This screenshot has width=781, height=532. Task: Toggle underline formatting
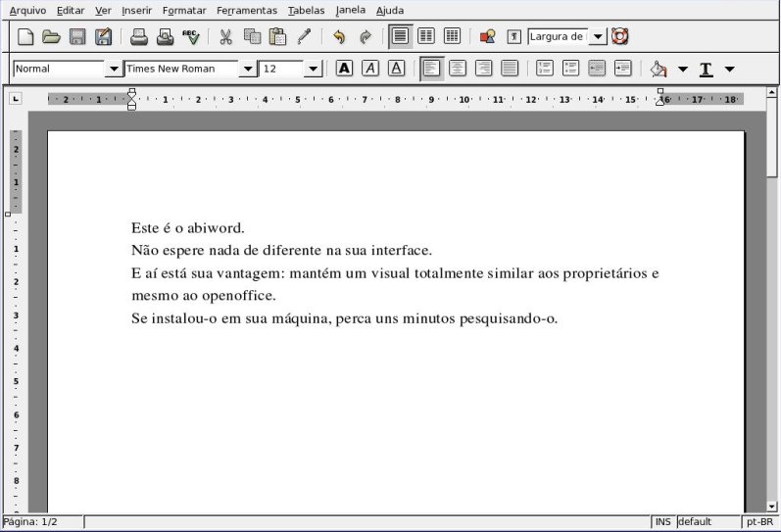[396, 69]
